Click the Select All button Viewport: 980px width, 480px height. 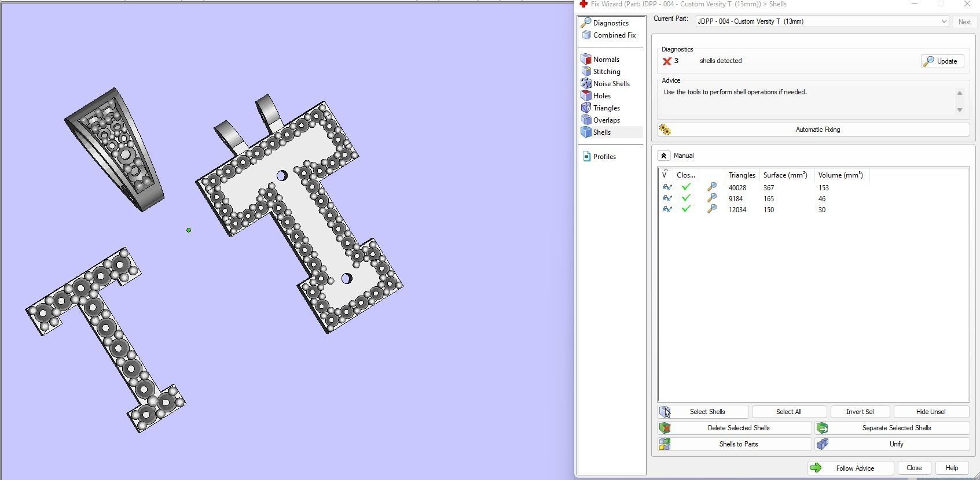pos(789,412)
